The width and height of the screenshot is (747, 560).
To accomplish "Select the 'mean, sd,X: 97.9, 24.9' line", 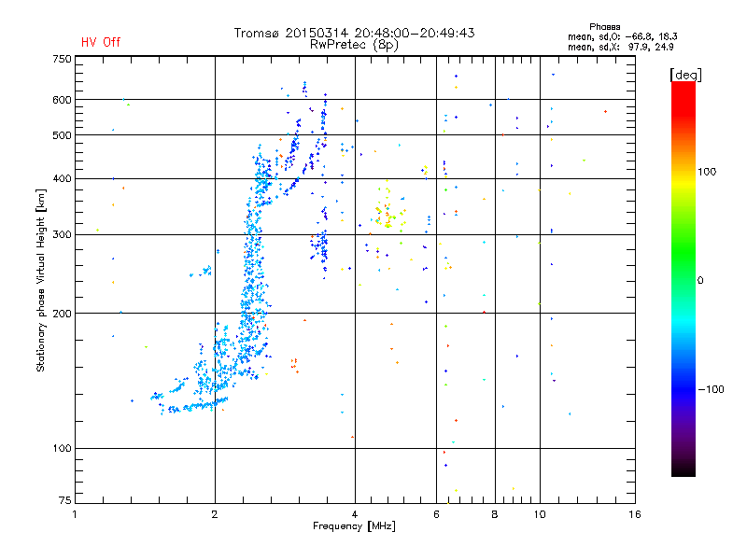I will [x=620, y=47].
